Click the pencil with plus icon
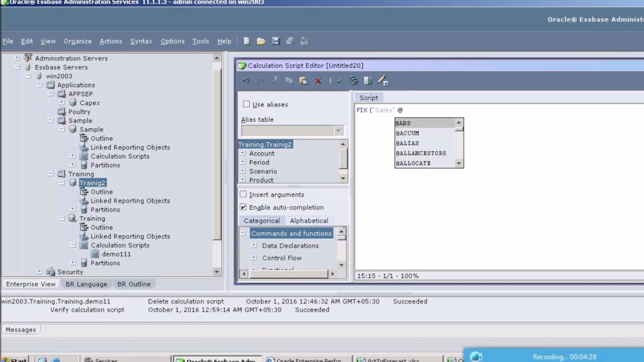 pos(383,80)
